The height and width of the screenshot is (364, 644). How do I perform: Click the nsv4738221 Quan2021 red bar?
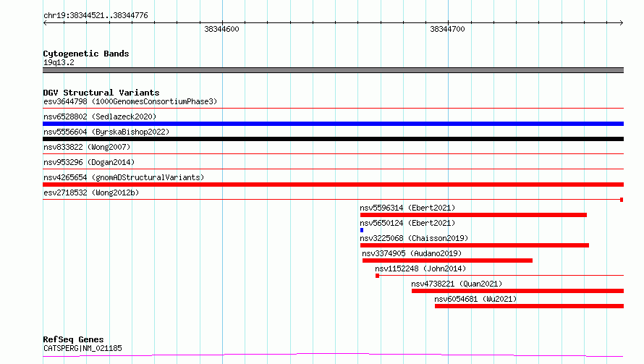tap(517, 291)
